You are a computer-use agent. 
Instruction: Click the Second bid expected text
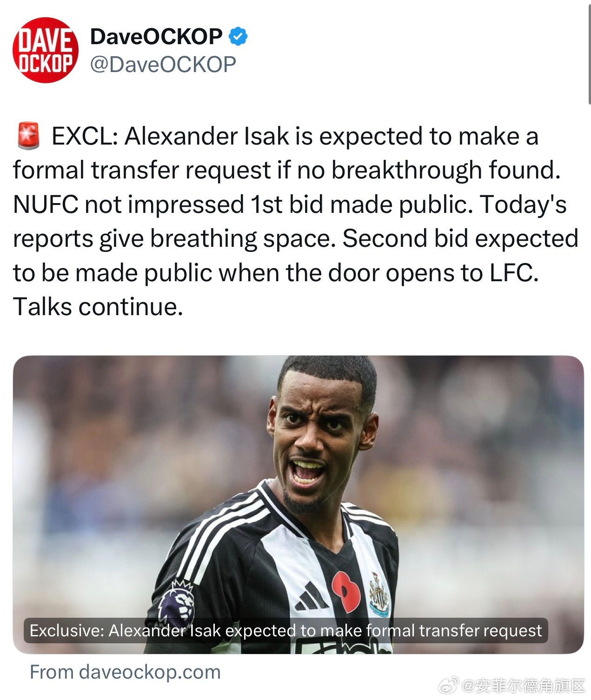(460, 238)
